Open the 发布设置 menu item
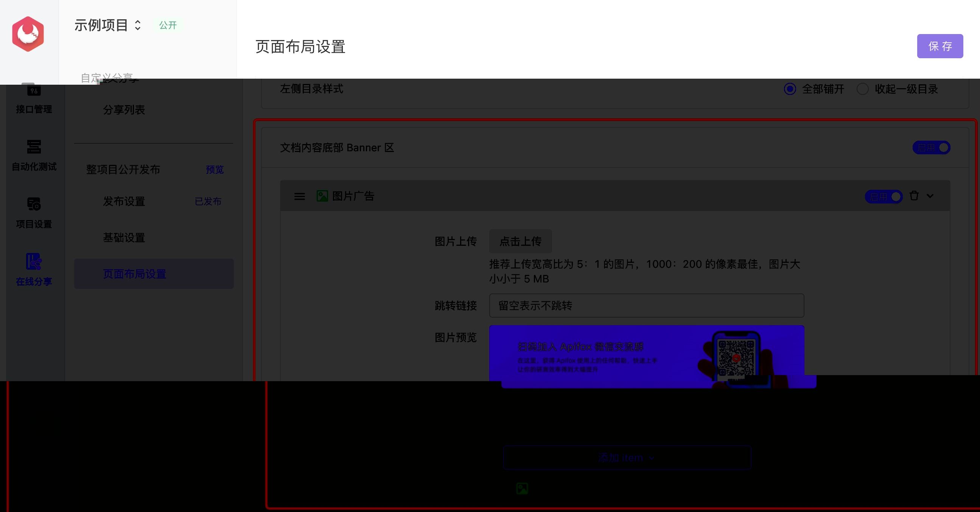The width and height of the screenshot is (980, 512). (x=124, y=202)
